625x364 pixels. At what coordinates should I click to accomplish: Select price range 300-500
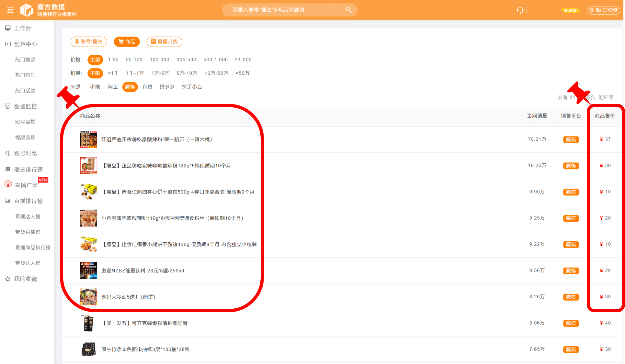[x=186, y=60]
